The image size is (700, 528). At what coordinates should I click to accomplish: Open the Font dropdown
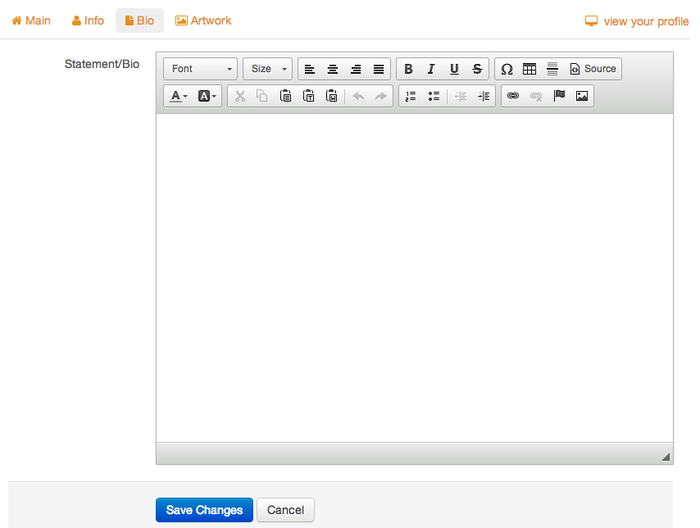200,69
